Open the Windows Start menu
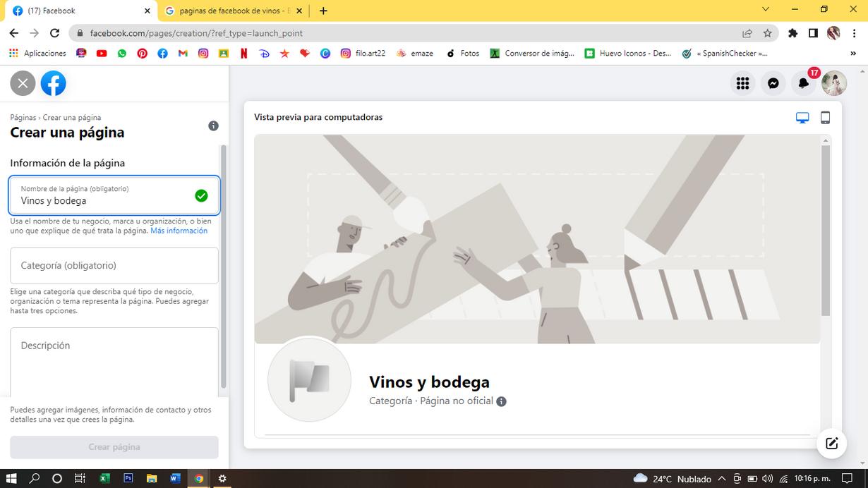 (x=11, y=479)
